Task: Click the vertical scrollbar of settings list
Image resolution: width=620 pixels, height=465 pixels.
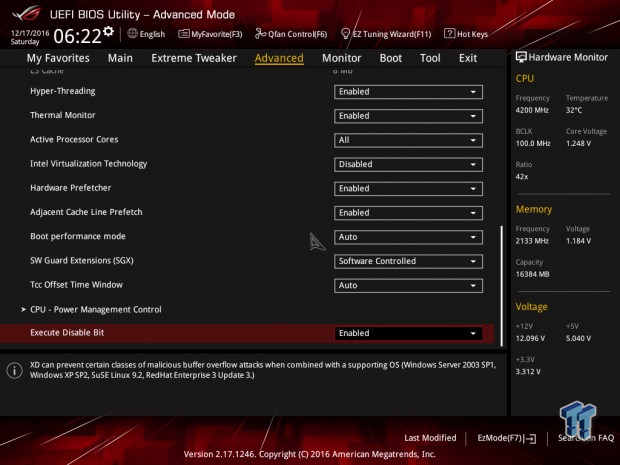Action: pyautogui.click(x=502, y=285)
